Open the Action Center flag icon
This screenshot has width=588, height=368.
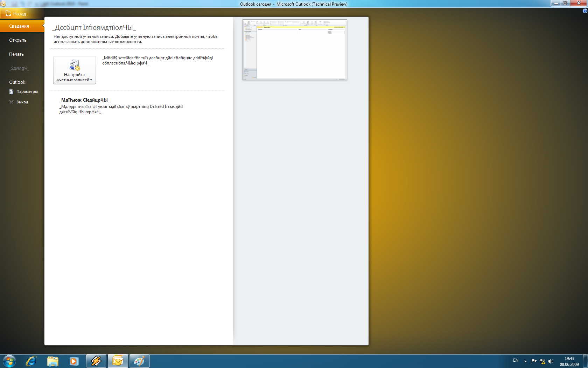point(534,361)
